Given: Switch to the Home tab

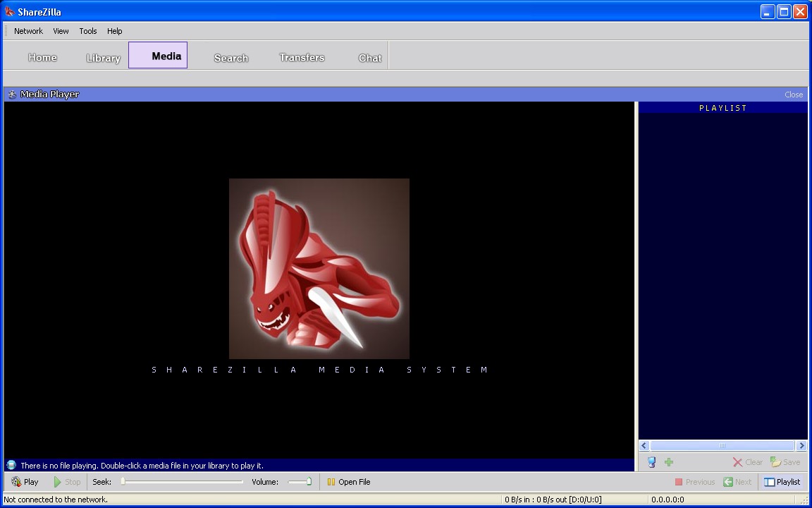Looking at the screenshot, I should click(x=42, y=57).
